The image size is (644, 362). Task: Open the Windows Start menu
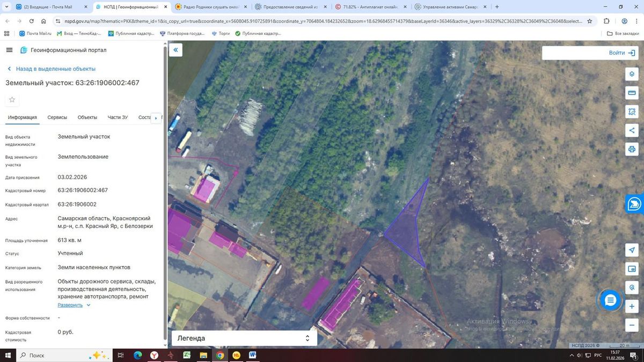(8, 355)
